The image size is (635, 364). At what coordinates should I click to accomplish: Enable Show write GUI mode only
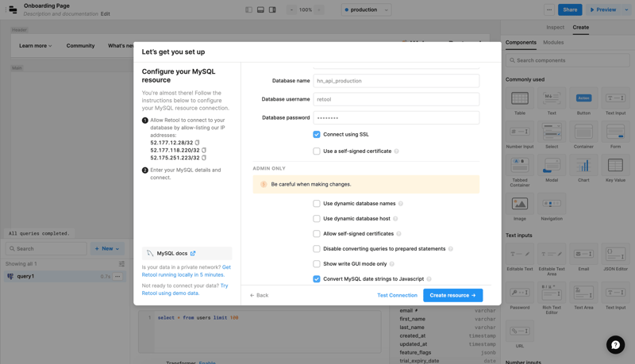pyautogui.click(x=317, y=264)
